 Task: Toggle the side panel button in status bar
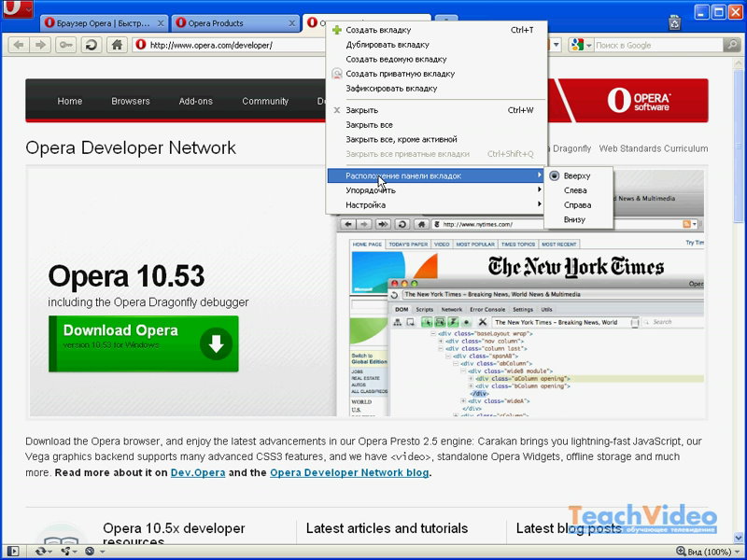[12, 552]
